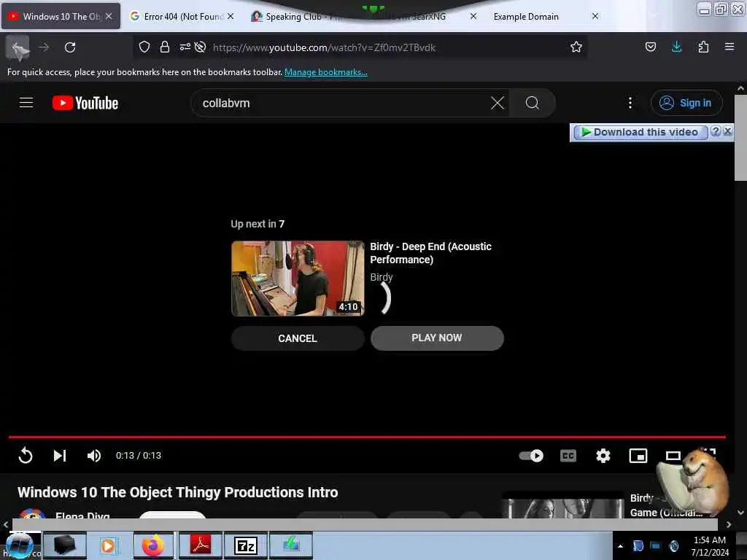Switch to the Windows 10 The Ob tab
Viewport: 747px width, 560px height.
pos(61,16)
